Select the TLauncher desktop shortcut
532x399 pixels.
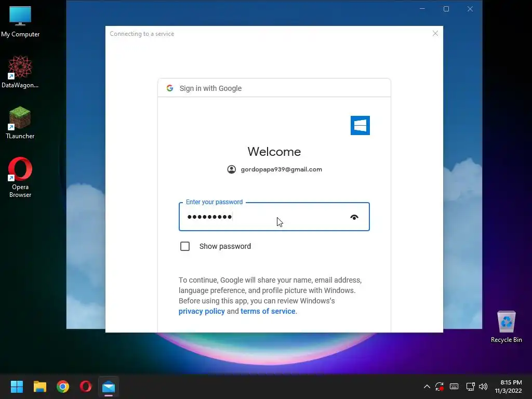pos(20,123)
